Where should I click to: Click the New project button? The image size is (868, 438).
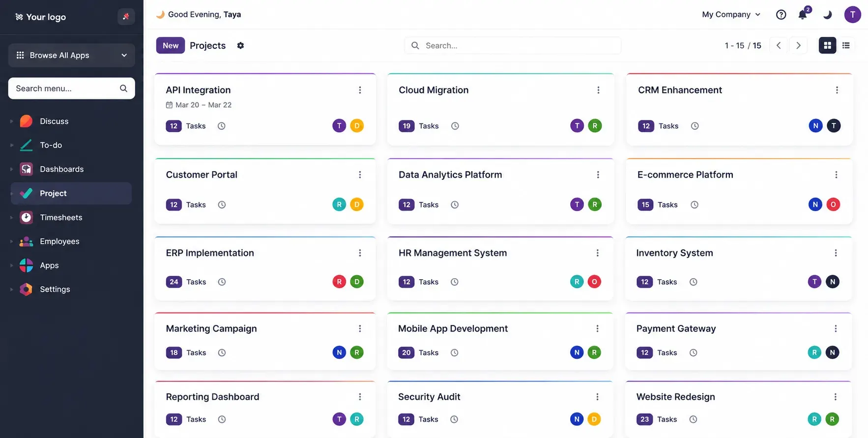(x=171, y=45)
